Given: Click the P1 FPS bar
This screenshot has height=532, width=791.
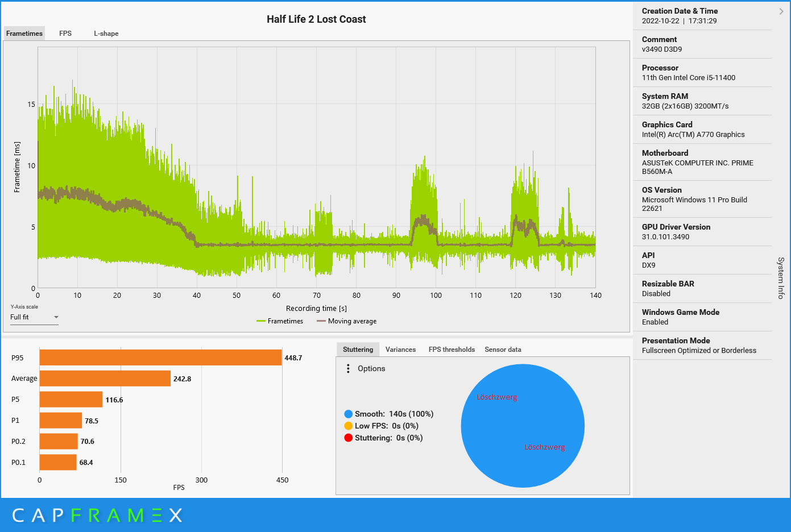Looking at the screenshot, I should 61,421.
